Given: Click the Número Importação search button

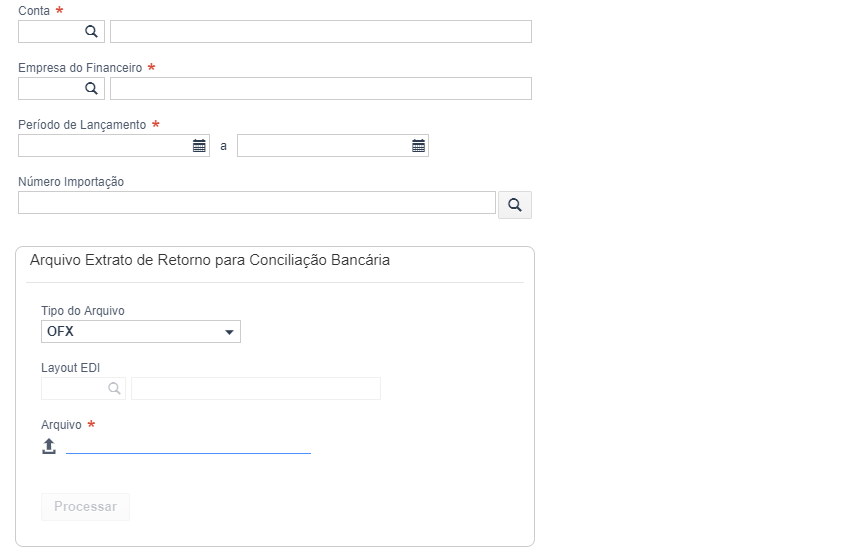Looking at the screenshot, I should pyautogui.click(x=515, y=205).
